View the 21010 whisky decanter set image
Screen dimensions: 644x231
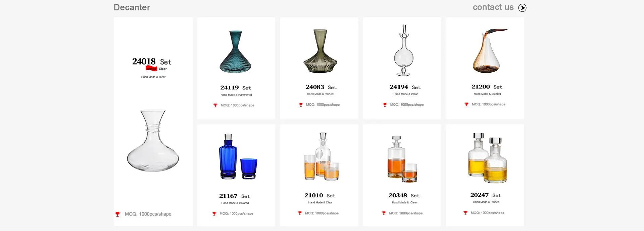[321, 157]
